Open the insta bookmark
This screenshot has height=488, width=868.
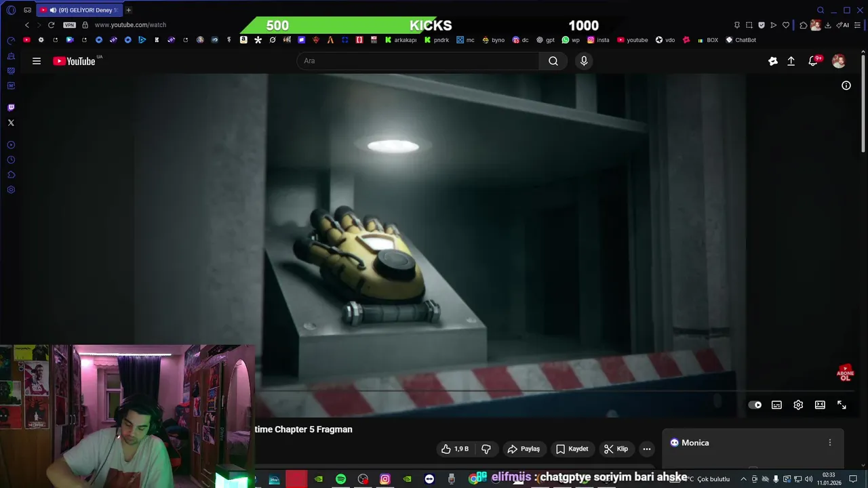pos(598,40)
